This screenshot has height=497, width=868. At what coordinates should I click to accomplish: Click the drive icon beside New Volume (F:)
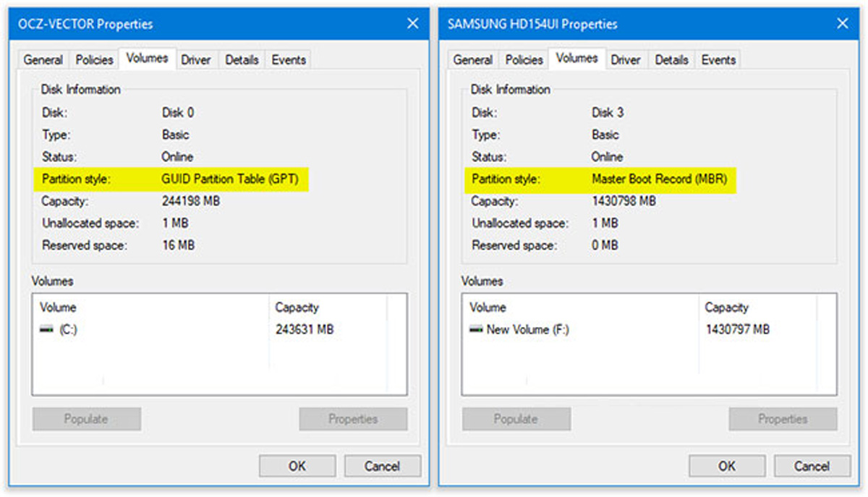tap(476, 330)
